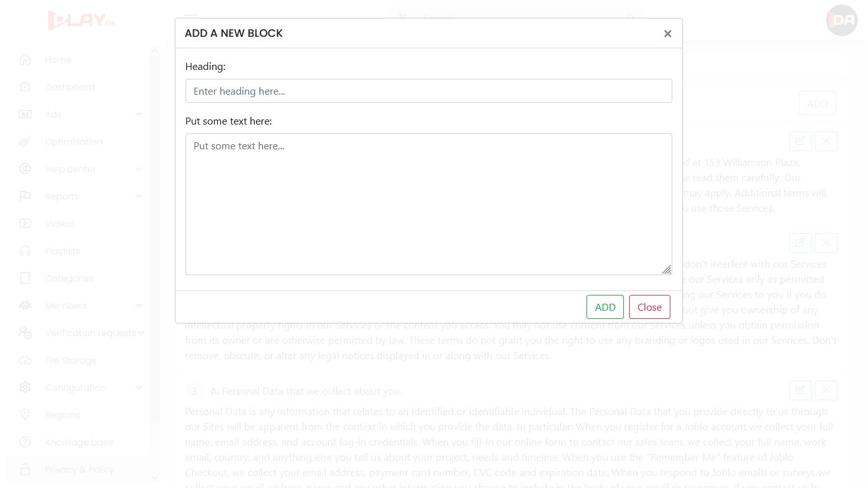Click the Privacy & Policy lock icon
This screenshot has height=488, width=868.
[x=25, y=470]
